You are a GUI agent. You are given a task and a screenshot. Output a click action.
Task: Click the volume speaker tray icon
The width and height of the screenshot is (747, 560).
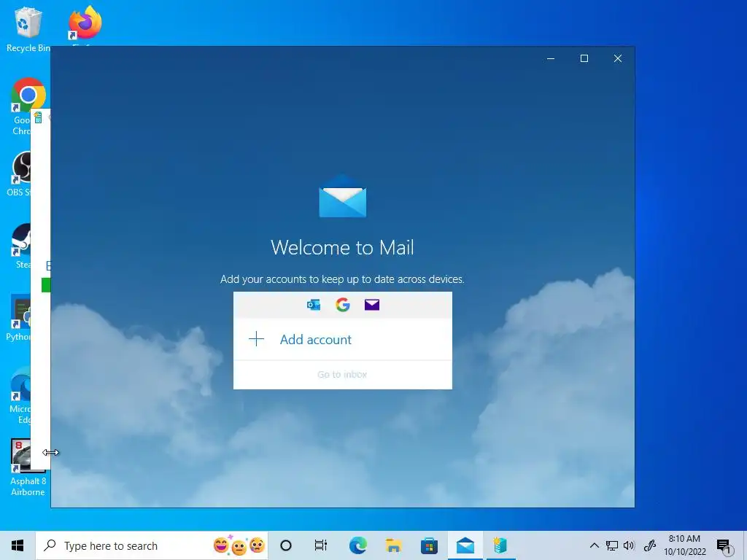[x=629, y=545]
